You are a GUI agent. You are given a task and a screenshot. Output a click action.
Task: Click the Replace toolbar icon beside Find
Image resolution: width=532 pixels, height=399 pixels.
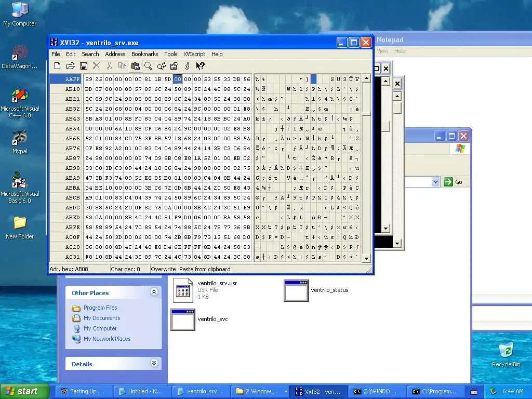[161, 66]
